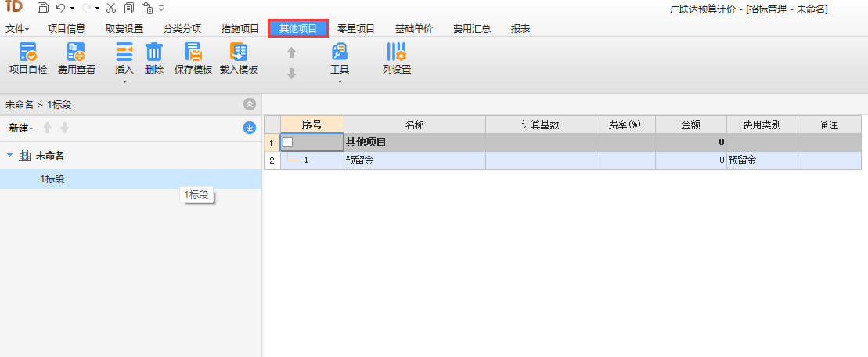The height and width of the screenshot is (357, 868).
Task: Click the ribbon move-down arrow
Action: click(x=291, y=74)
